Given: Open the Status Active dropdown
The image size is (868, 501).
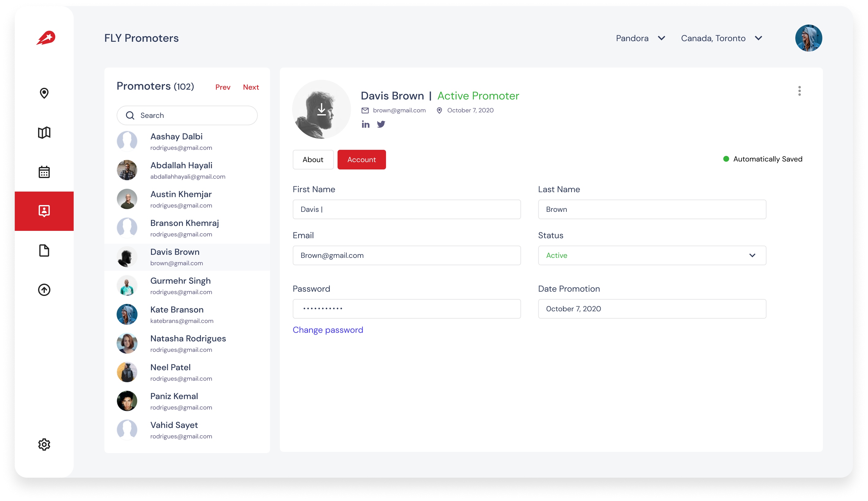Looking at the screenshot, I should [652, 255].
